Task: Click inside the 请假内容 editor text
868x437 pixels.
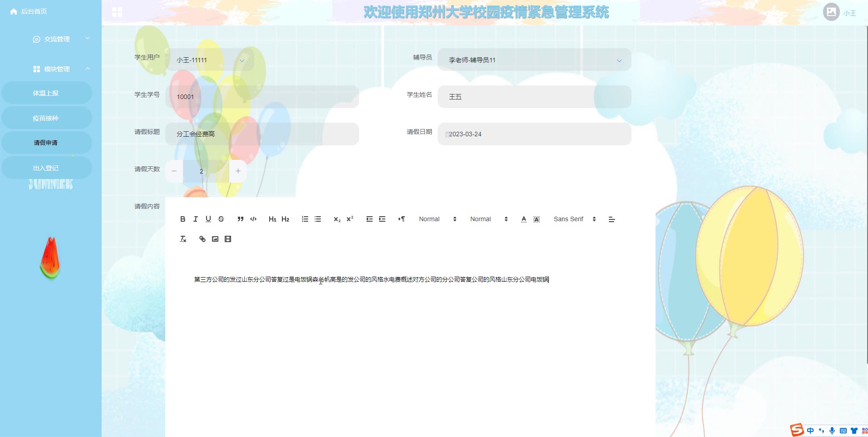Action: pyautogui.click(x=371, y=279)
